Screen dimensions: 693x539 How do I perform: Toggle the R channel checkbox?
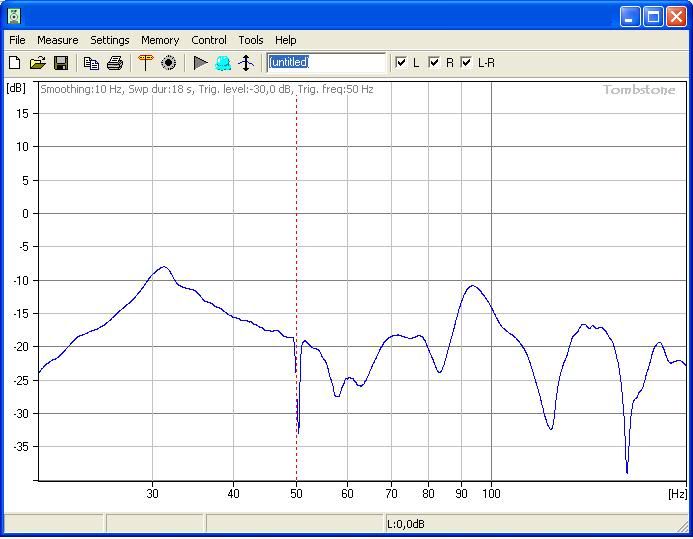pyautogui.click(x=434, y=63)
